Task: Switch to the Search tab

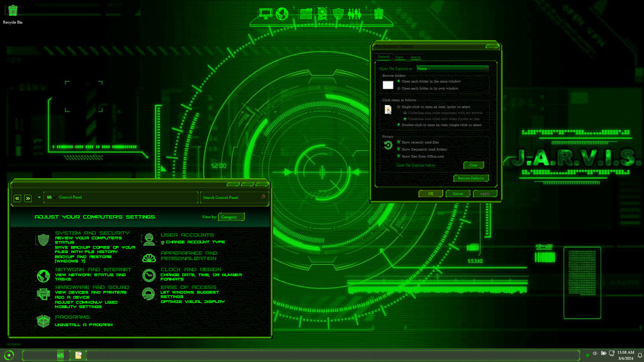Action: [x=415, y=57]
